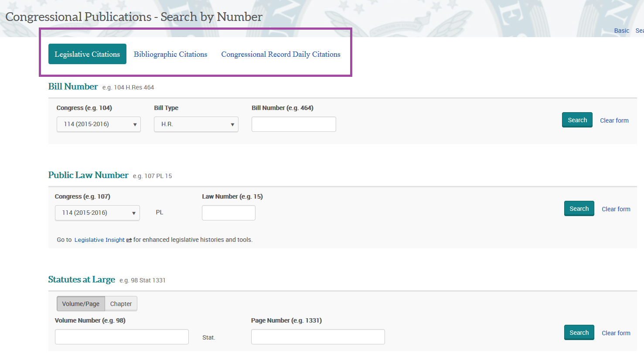Click the Law Number input field
The image size is (644, 361).
pyautogui.click(x=228, y=213)
